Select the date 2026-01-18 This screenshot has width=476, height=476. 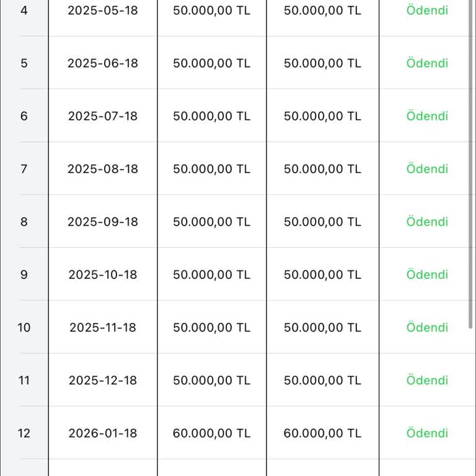(x=103, y=433)
